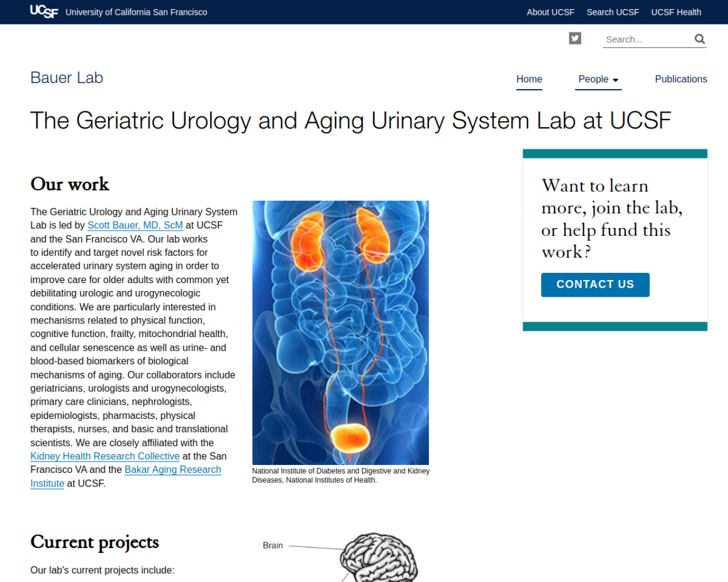Click the 'Current projects' heading
Image resolution: width=728 pixels, height=582 pixels.
[x=94, y=542]
